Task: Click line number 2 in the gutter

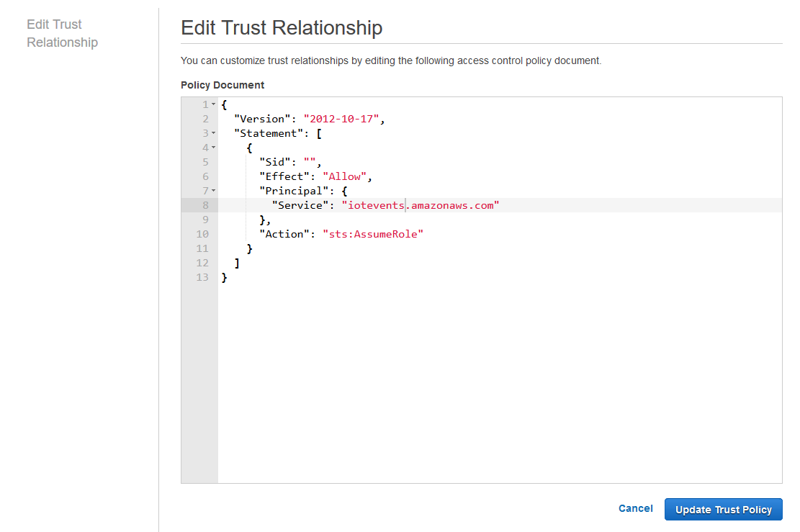Action: pyautogui.click(x=205, y=119)
